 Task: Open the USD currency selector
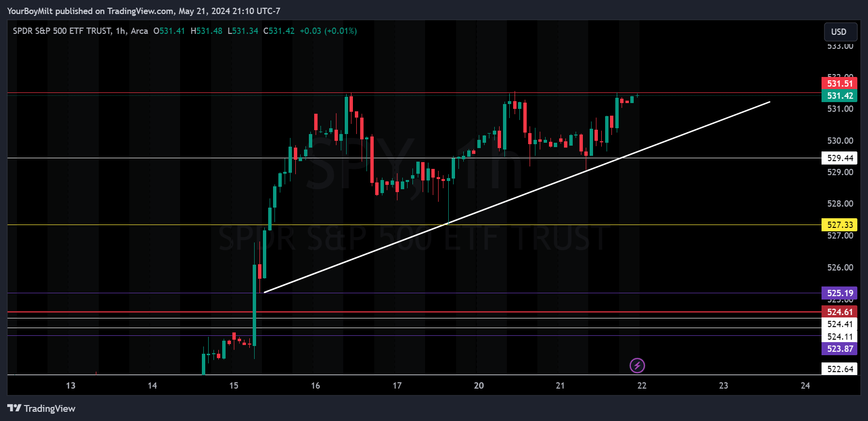[840, 32]
